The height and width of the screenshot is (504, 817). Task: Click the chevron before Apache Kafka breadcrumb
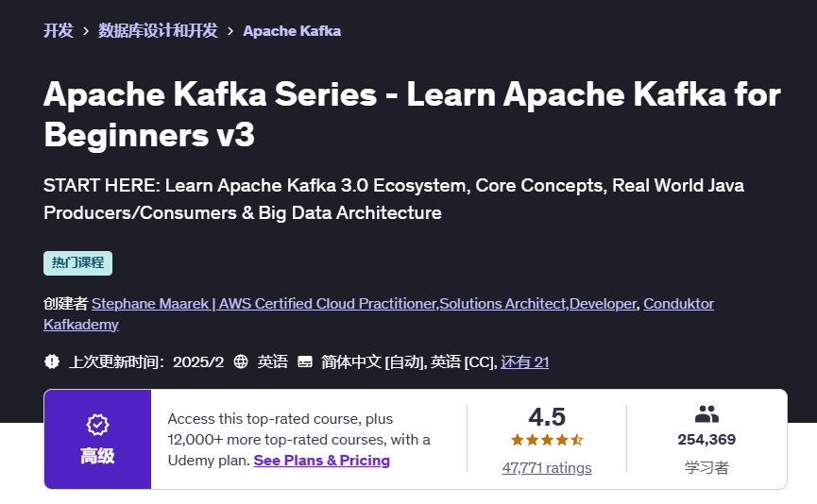pos(230,31)
